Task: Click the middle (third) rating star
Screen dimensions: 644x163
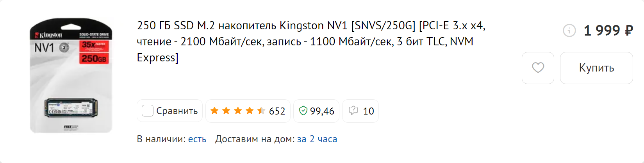Action: [238, 111]
